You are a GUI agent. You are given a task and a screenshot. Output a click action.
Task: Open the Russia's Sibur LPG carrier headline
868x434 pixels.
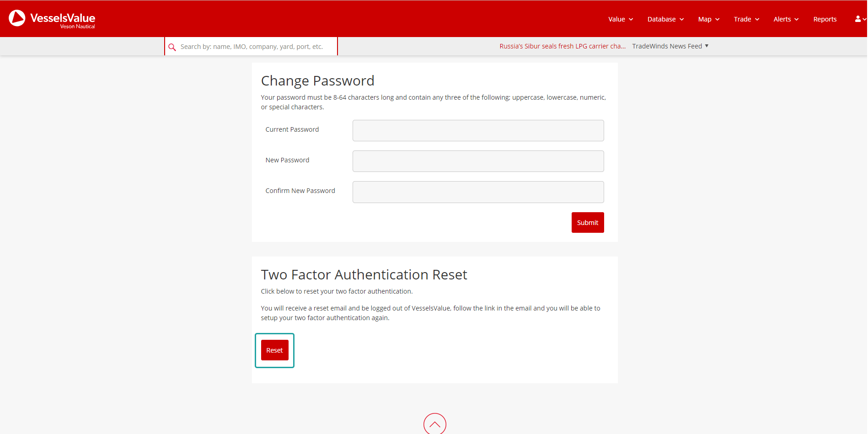[x=563, y=46]
